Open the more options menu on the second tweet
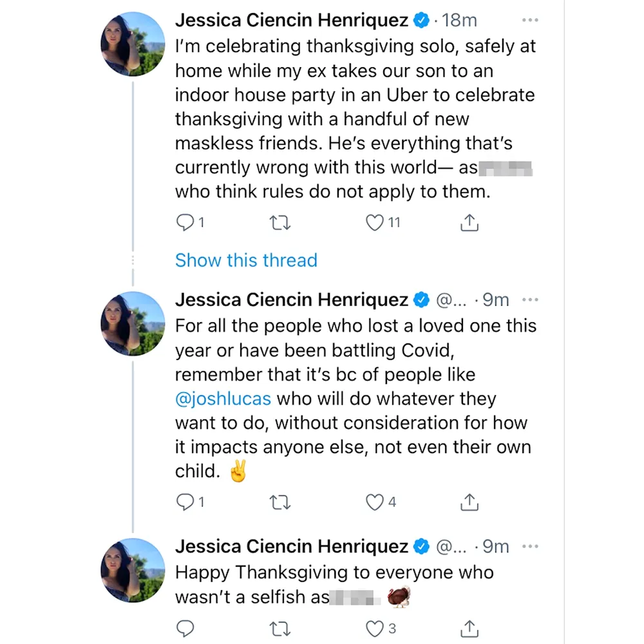The width and height of the screenshot is (644, 644). pos(530,299)
